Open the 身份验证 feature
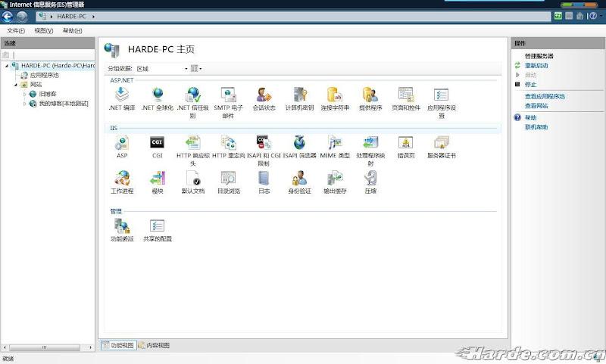 click(x=299, y=182)
